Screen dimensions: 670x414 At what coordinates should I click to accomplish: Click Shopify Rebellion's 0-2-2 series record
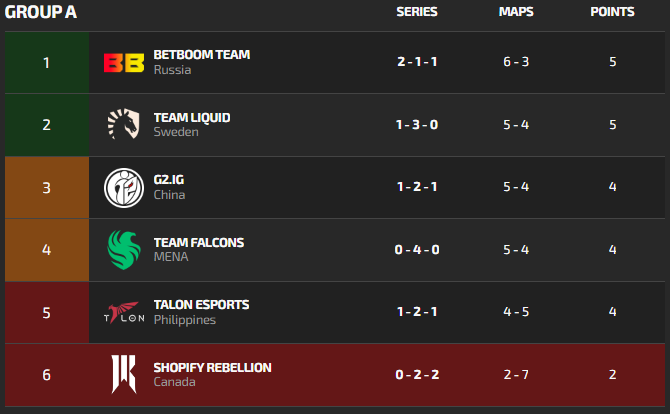pos(416,375)
